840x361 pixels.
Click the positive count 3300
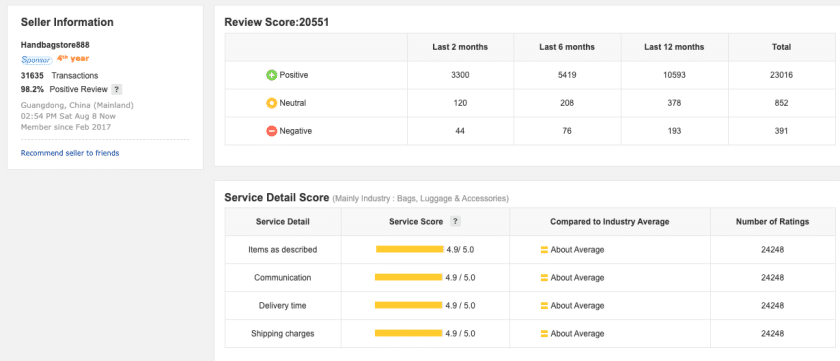coord(460,76)
